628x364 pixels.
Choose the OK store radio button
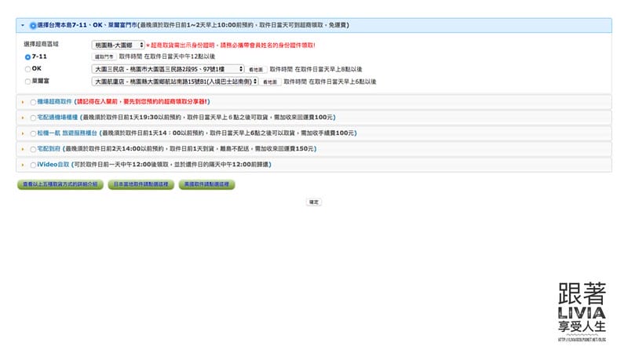tap(27, 69)
